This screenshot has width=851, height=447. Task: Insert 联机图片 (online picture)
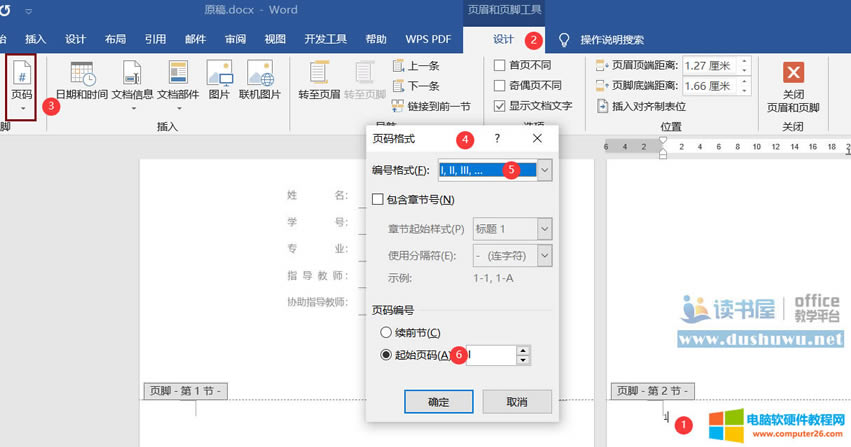pyautogui.click(x=260, y=80)
